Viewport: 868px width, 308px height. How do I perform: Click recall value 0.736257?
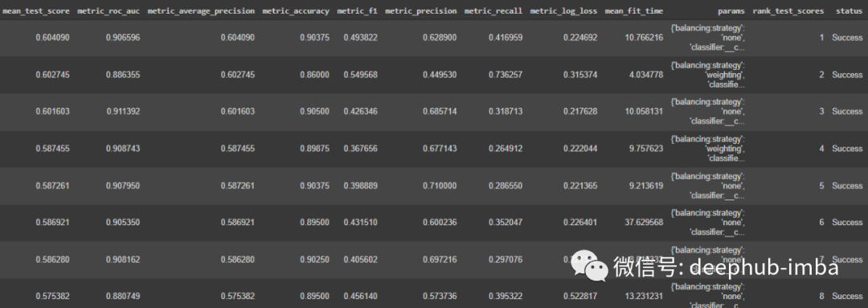click(506, 75)
